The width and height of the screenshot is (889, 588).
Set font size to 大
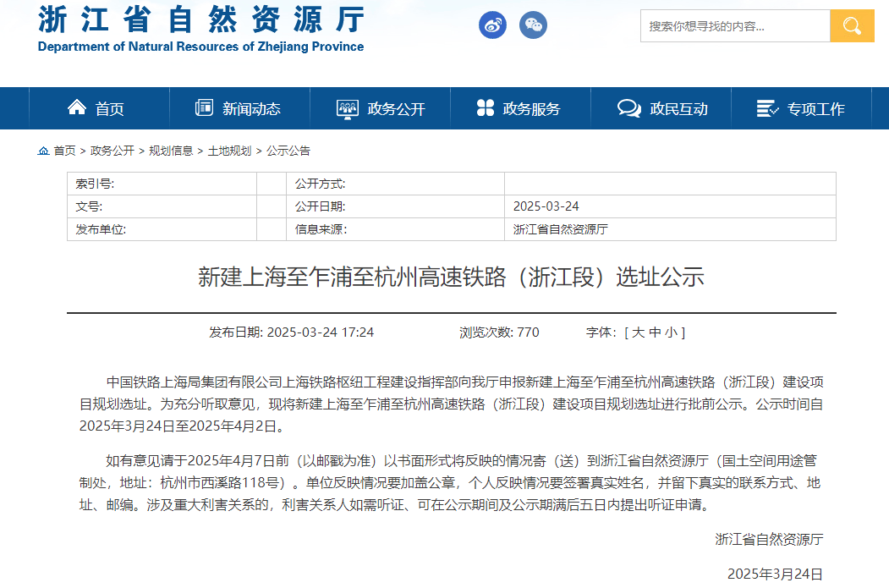[638, 332]
